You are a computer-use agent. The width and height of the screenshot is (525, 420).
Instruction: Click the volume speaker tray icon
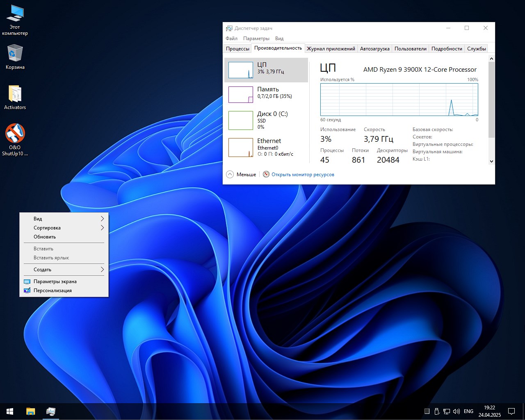[457, 411]
